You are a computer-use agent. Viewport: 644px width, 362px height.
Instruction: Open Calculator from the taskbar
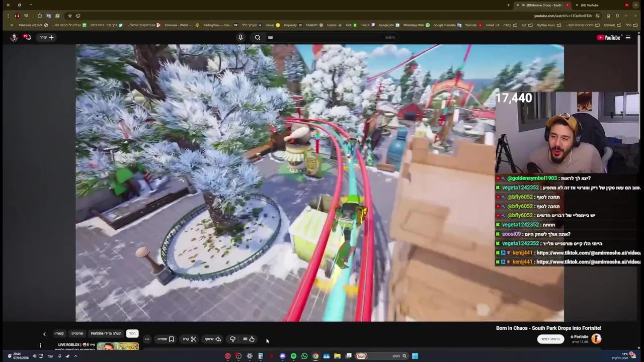(260, 356)
